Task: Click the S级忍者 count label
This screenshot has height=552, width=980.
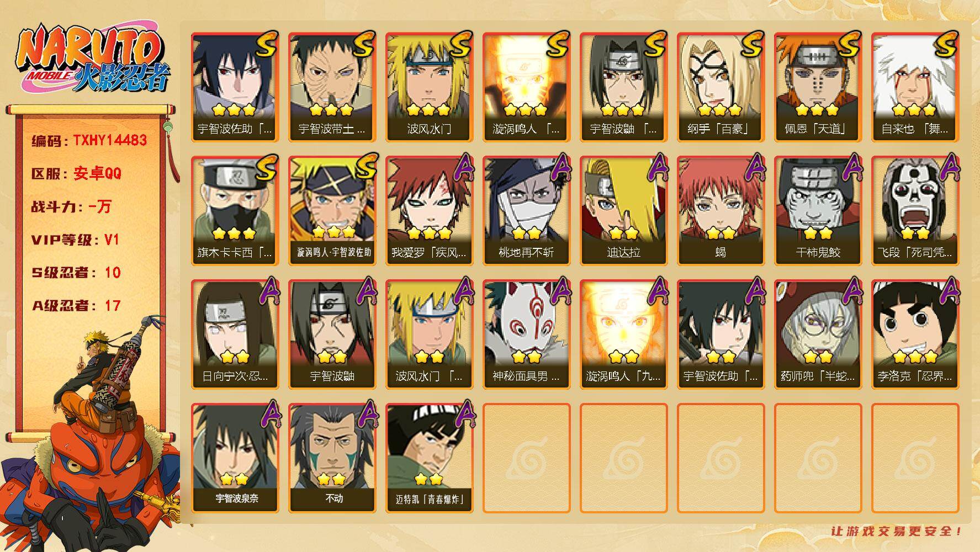Action: point(76,273)
